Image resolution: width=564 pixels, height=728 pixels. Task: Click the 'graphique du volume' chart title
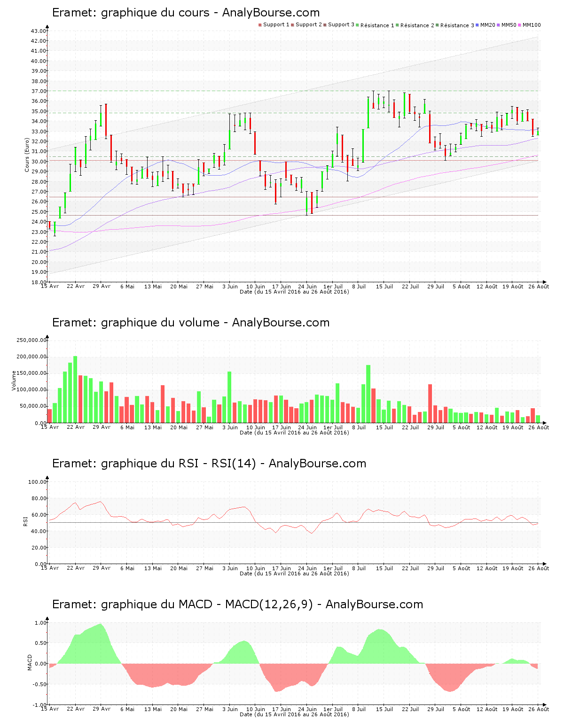click(x=191, y=323)
